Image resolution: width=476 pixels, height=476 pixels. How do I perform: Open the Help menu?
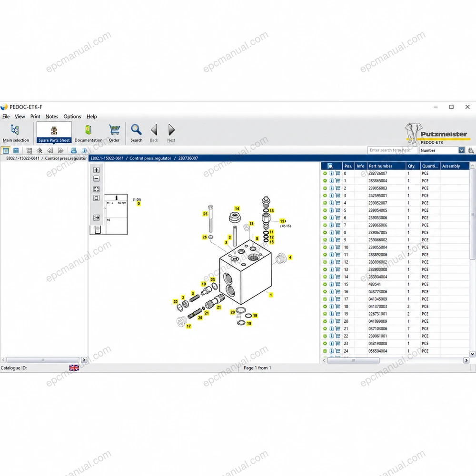[x=92, y=117]
